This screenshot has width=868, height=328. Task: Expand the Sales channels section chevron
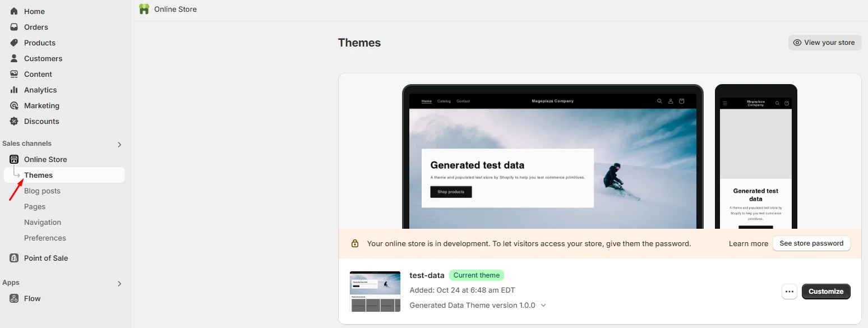point(119,145)
